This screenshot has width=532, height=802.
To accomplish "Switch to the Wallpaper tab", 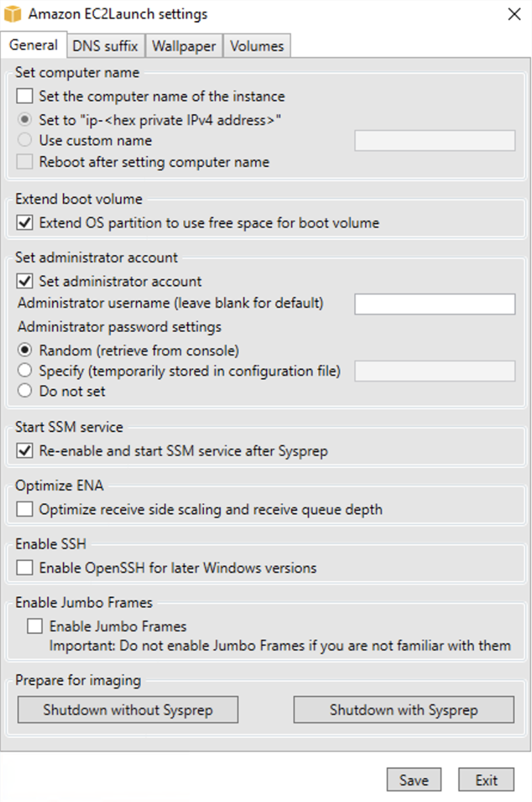I will point(184,45).
